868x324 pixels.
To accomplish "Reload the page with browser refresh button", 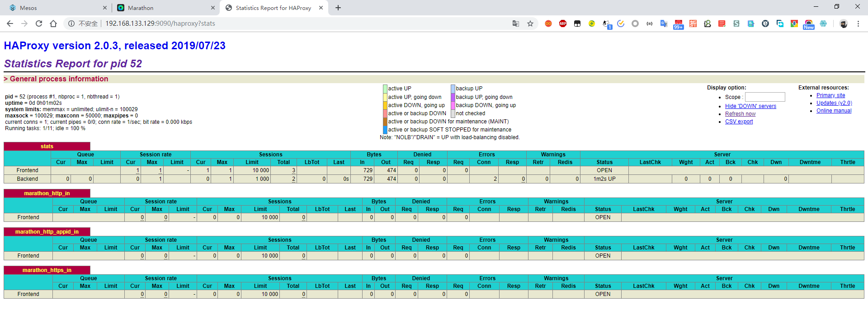I will [39, 23].
